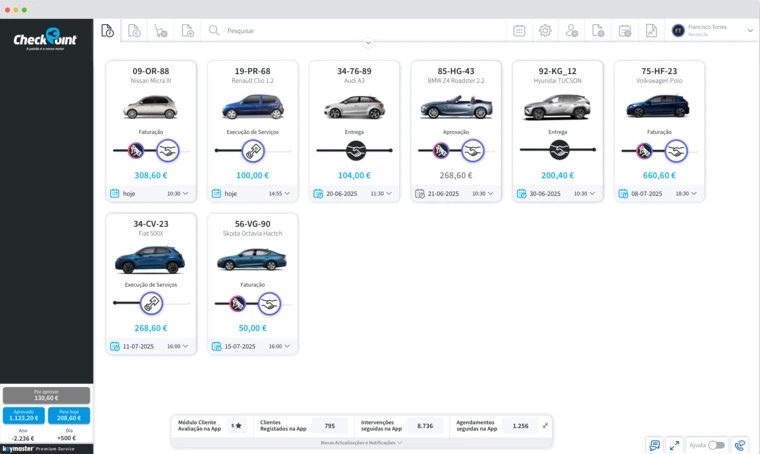Screen dimensions: 760x454
Task: Click the Aprovado 1.123,20 € button
Action: pos(24,415)
